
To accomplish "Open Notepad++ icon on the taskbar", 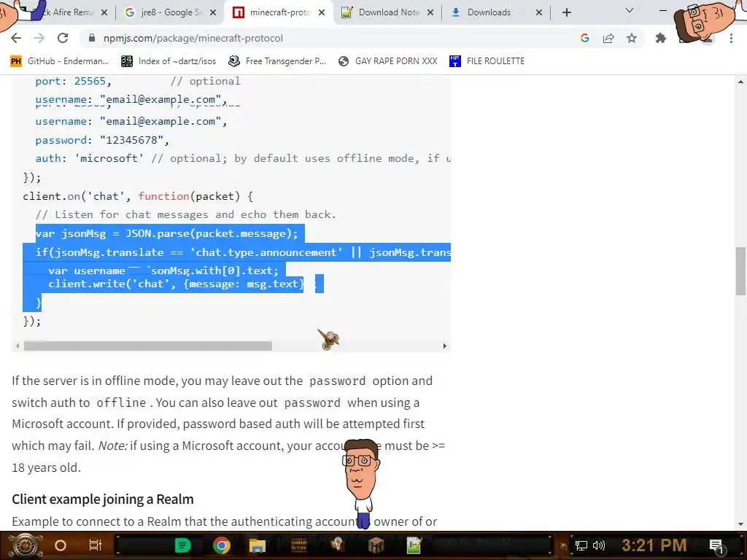I will tap(414, 545).
